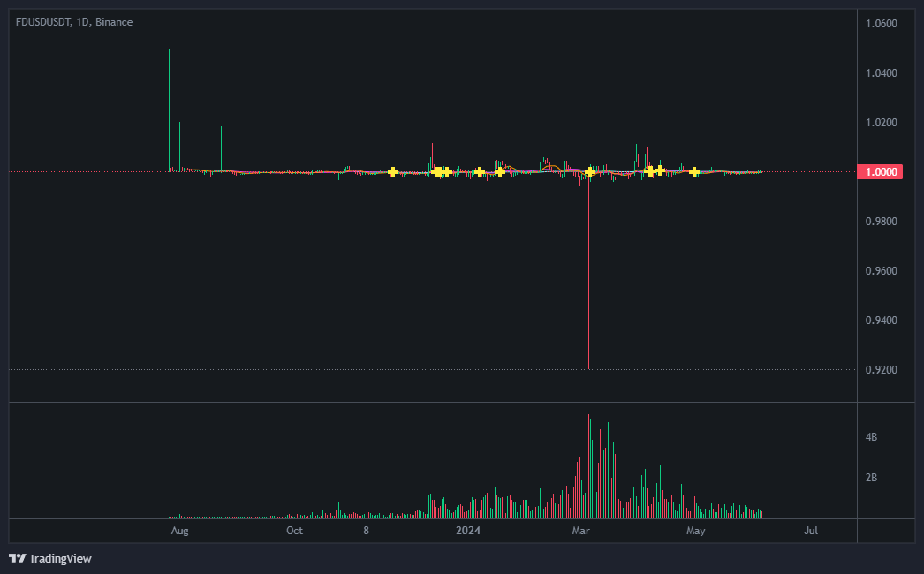The image size is (924, 574).
Task: Click the Jul label on the time axis
Action: [811, 531]
